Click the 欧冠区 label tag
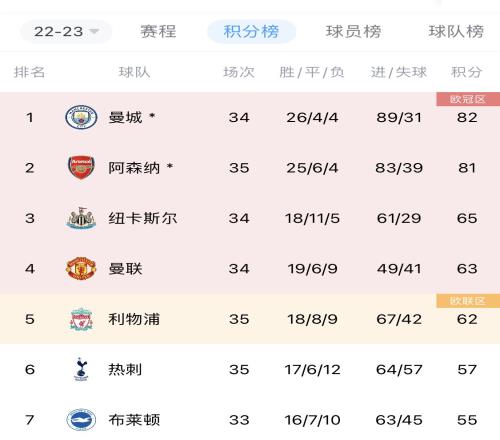500x440 pixels. [x=468, y=99]
